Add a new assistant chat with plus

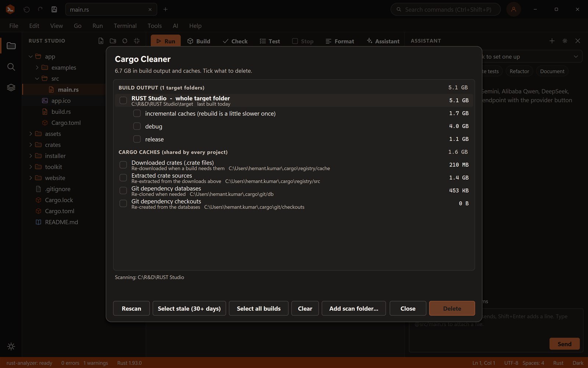click(x=552, y=41)
